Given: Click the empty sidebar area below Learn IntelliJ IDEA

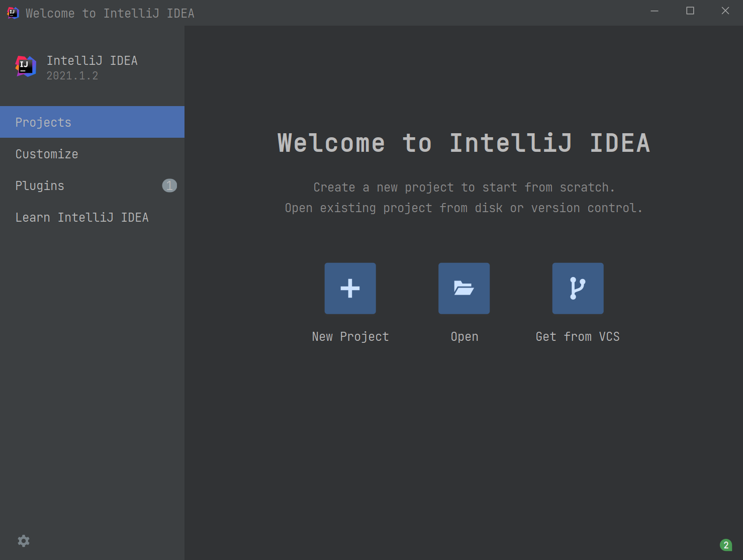Looking at the screenshot, I should tap(92, 352).
